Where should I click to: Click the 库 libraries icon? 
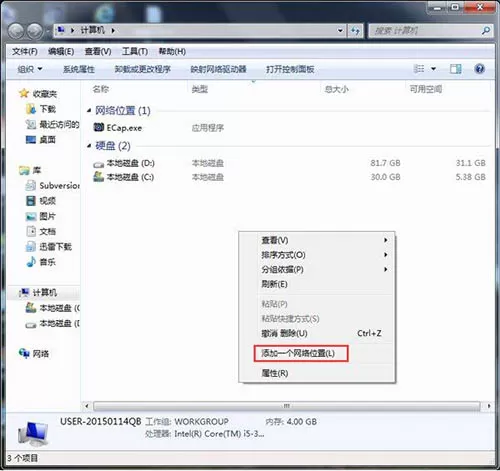click(24, 170)
